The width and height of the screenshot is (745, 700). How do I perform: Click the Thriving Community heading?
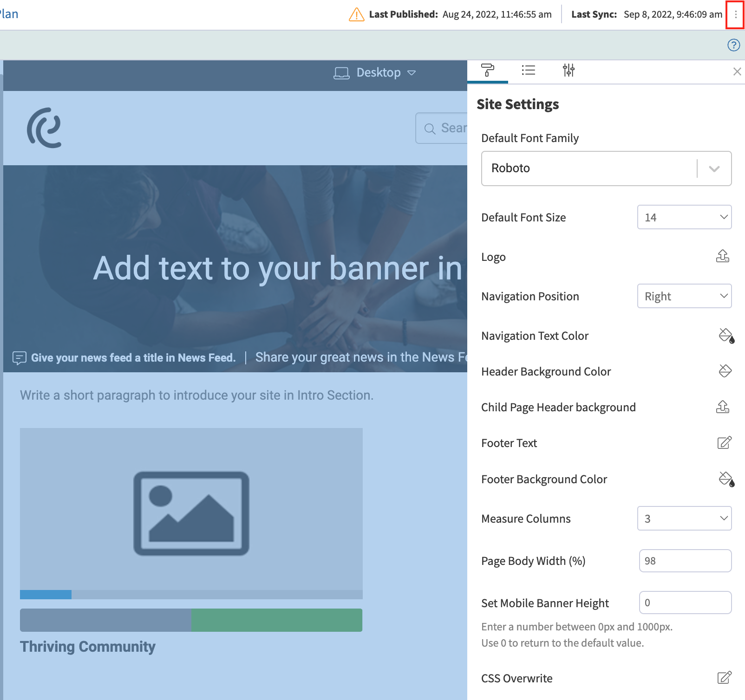pyautogui.click(x=88, y=647)
